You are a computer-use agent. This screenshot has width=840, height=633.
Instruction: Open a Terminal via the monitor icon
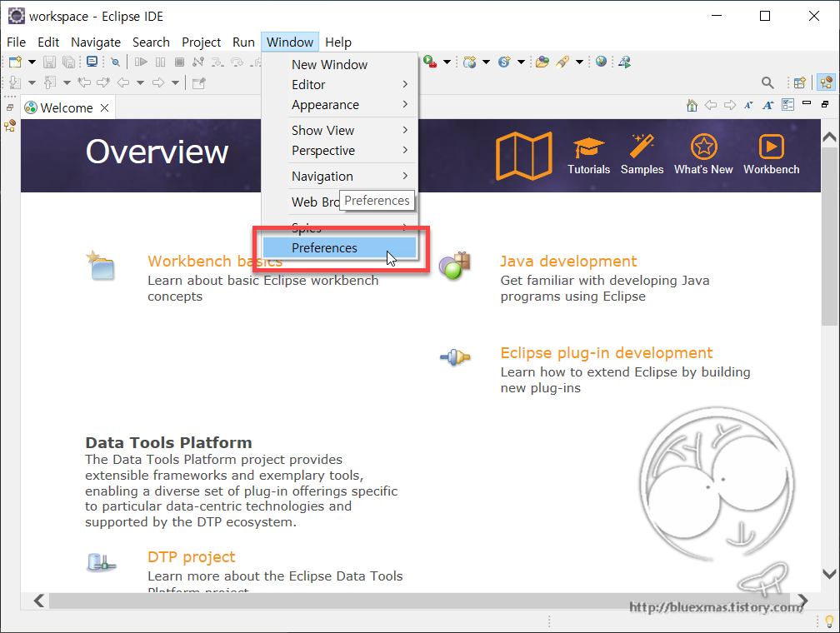coord(92,62)
